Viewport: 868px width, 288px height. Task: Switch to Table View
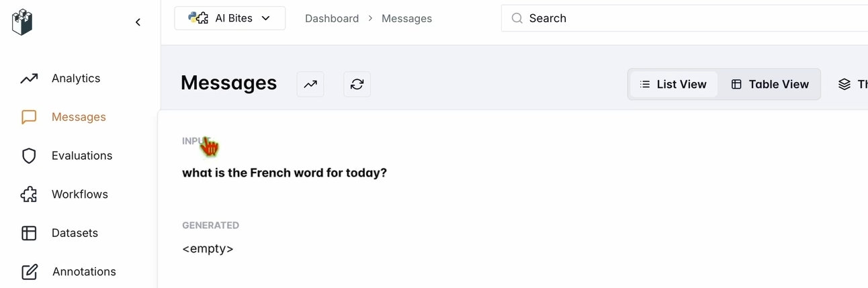770,85
